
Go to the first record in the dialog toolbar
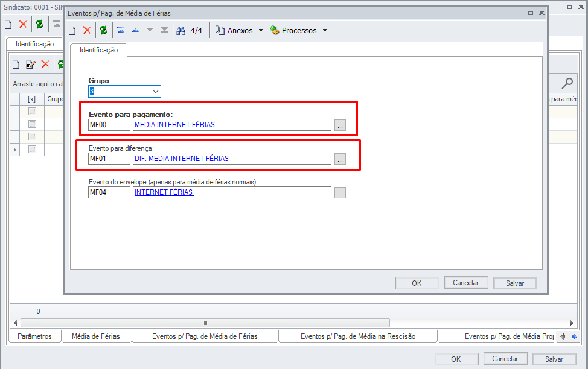pos(121,30)
